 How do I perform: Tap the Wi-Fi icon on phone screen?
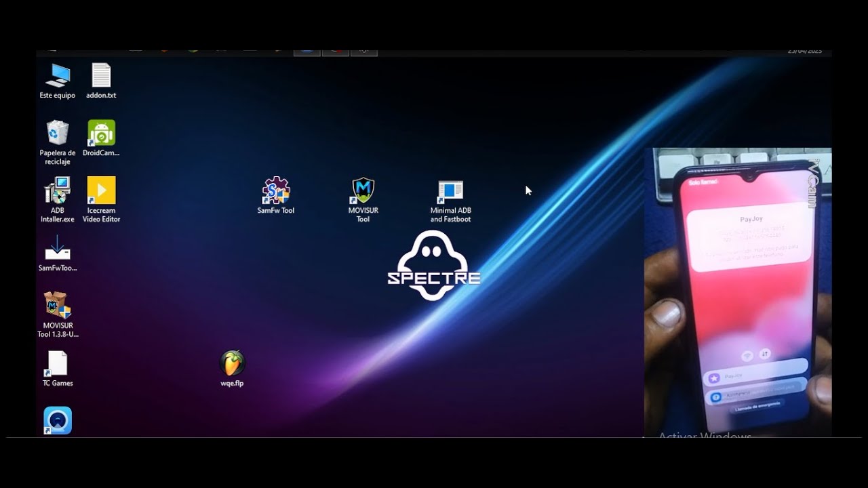click(x=749, y=356)
